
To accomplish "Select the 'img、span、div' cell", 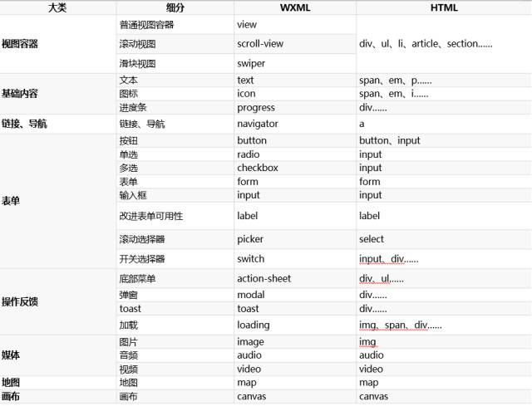I will pyautogui.click(x=444, y=325).
